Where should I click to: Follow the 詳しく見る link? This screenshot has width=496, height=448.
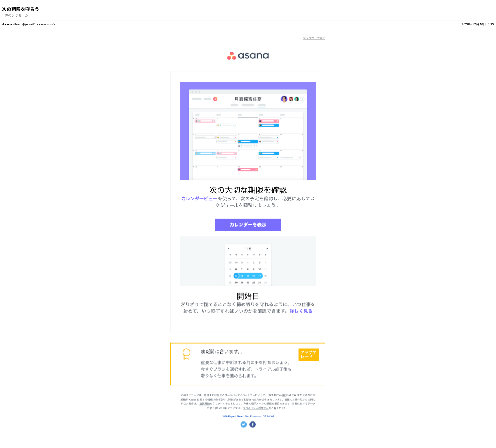301,311
